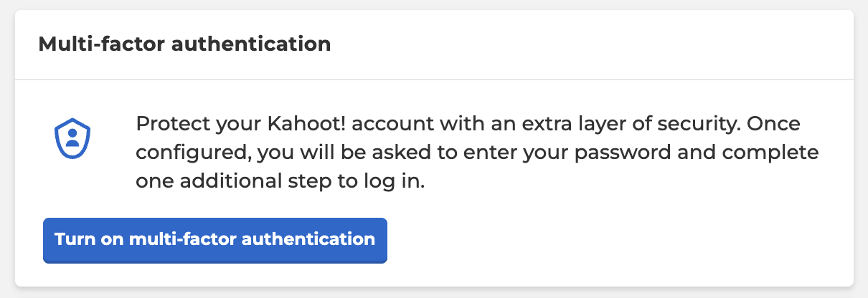Image resolution: width=868 pixels, height=298 pixels.
Task: Click the blue shield security icon
Action: pos(72,139)
